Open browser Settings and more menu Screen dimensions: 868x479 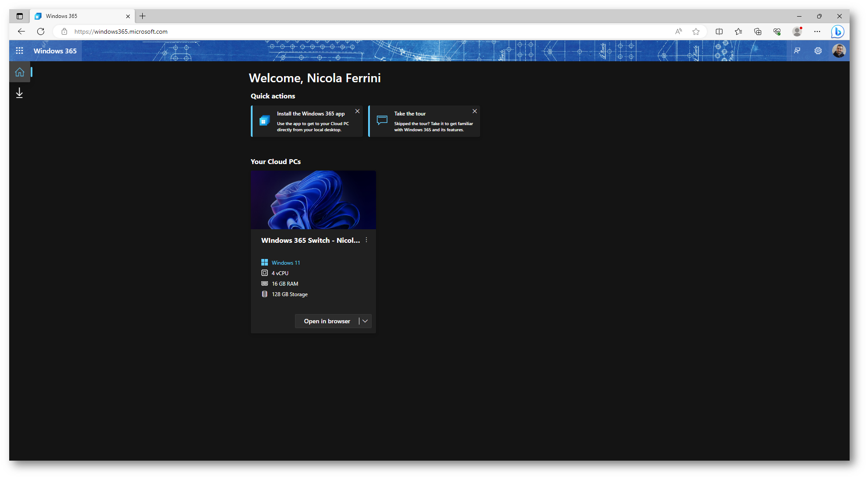point(817,31)
